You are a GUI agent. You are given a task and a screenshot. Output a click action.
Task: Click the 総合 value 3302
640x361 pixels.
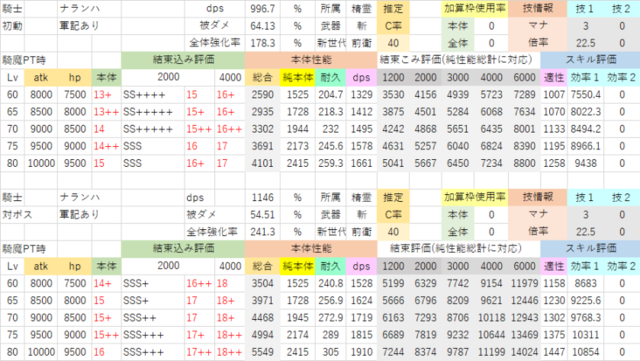tap(262, 129)
